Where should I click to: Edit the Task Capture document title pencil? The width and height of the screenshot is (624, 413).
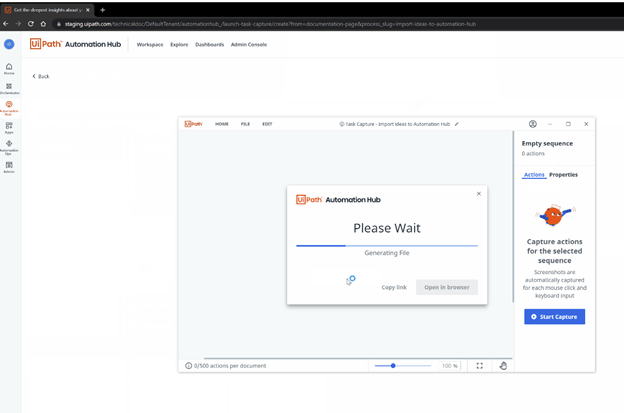[x=456, y=124]
